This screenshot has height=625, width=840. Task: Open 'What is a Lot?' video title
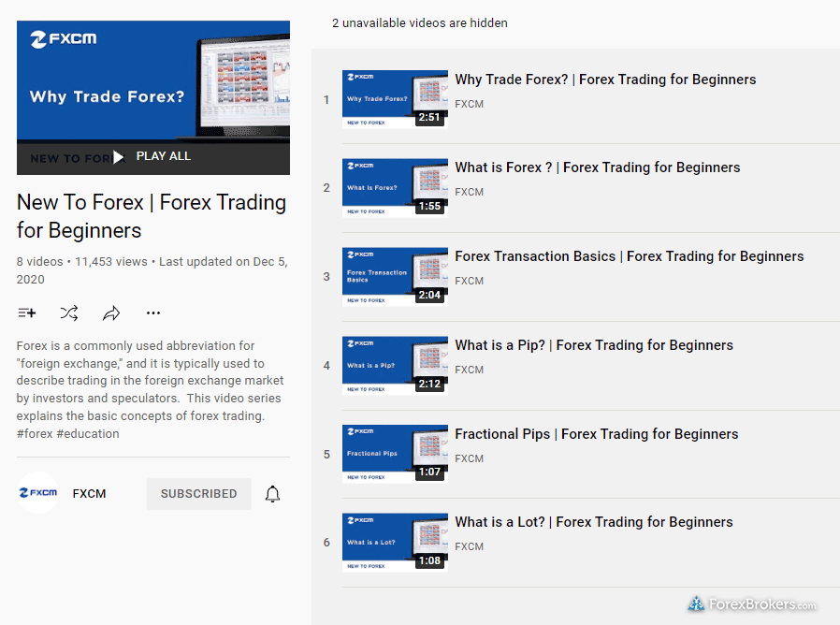[593, 522]
